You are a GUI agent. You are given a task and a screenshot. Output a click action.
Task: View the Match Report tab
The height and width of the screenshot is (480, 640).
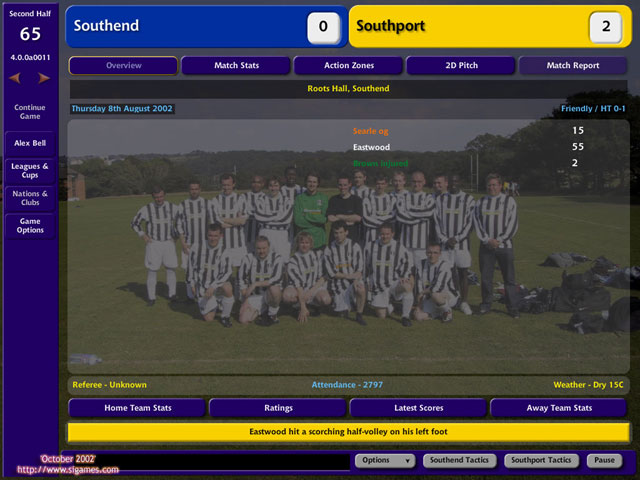(573, 65)
